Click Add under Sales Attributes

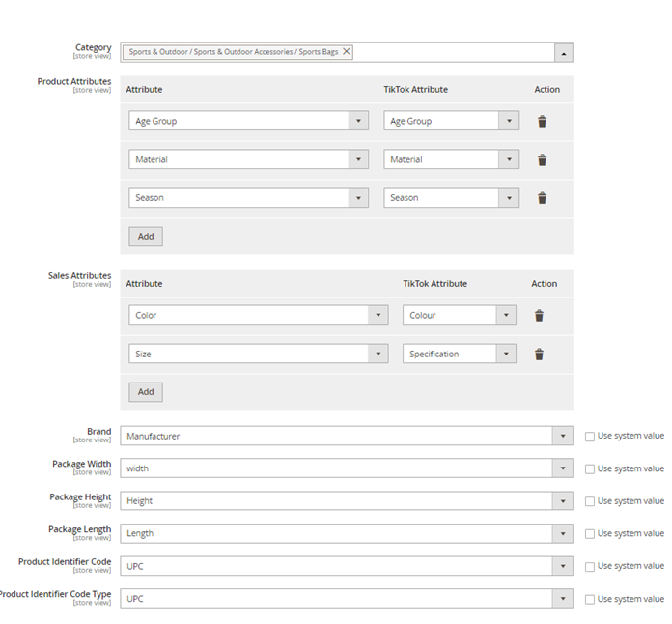(146, 392)
